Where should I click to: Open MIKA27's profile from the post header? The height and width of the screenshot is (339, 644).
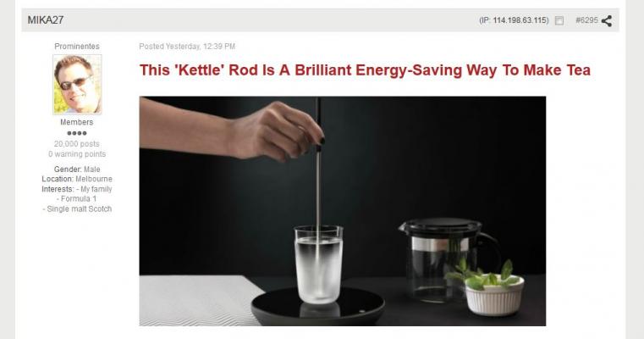click(x=46, y=19)
